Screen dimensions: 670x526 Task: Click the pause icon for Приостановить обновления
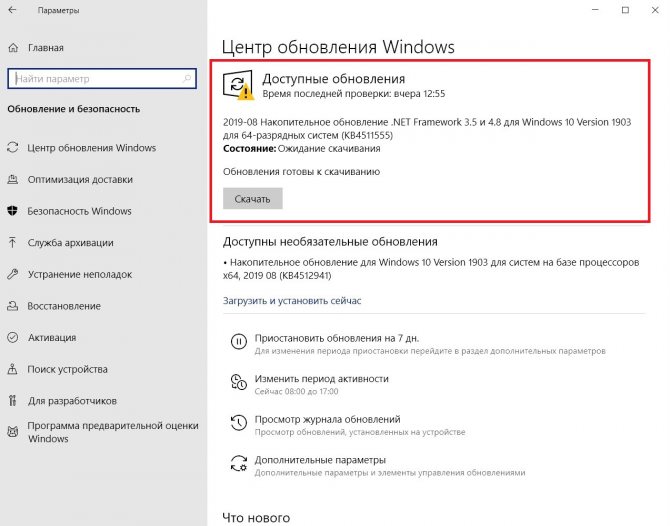[238, 342]
